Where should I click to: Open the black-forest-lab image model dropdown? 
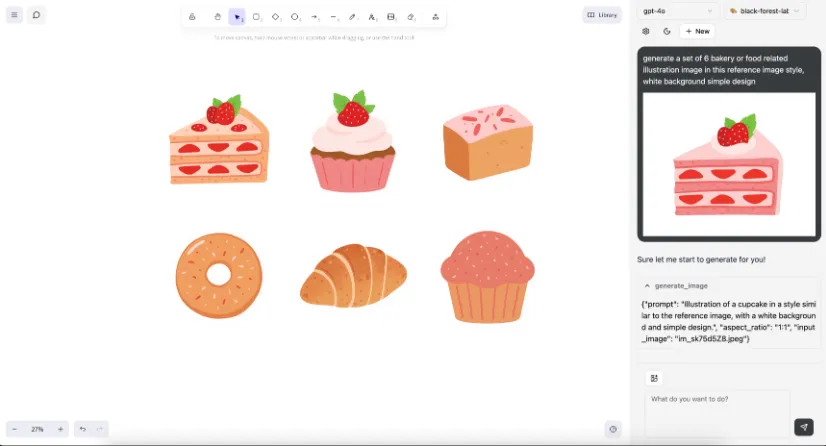point(764,11)
